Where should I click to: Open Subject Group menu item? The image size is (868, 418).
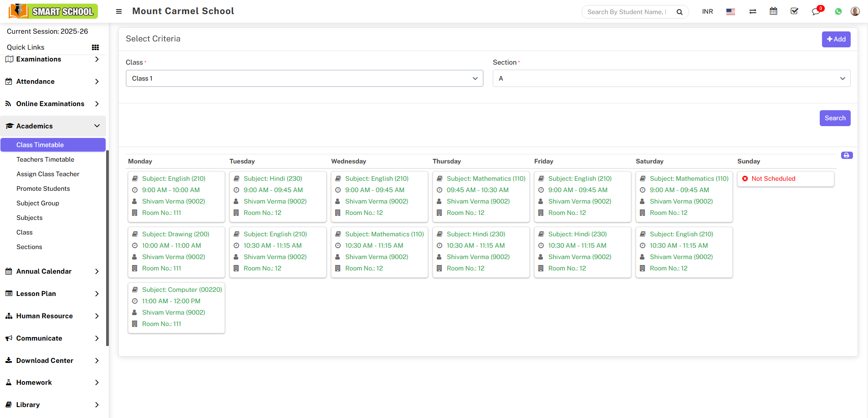[x=38, y=203]
